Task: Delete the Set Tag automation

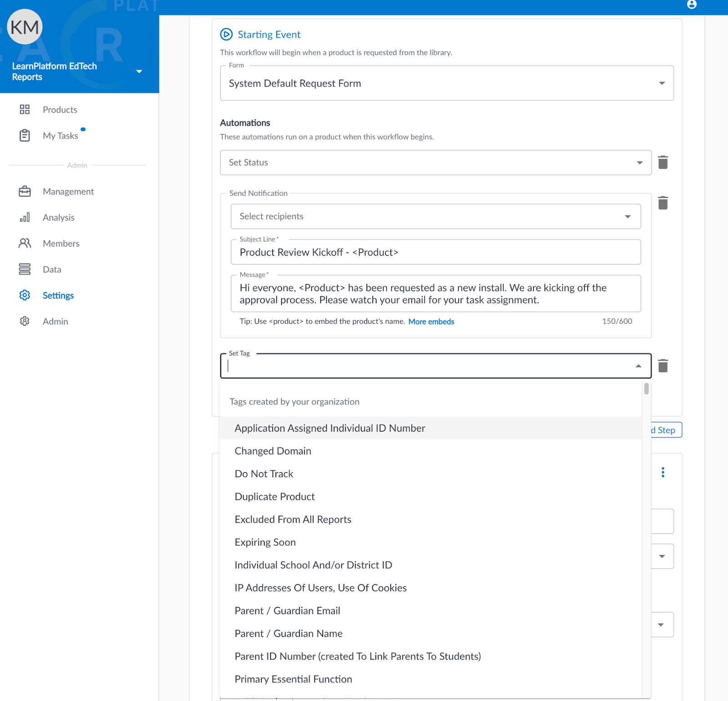Action: [663, 366]
